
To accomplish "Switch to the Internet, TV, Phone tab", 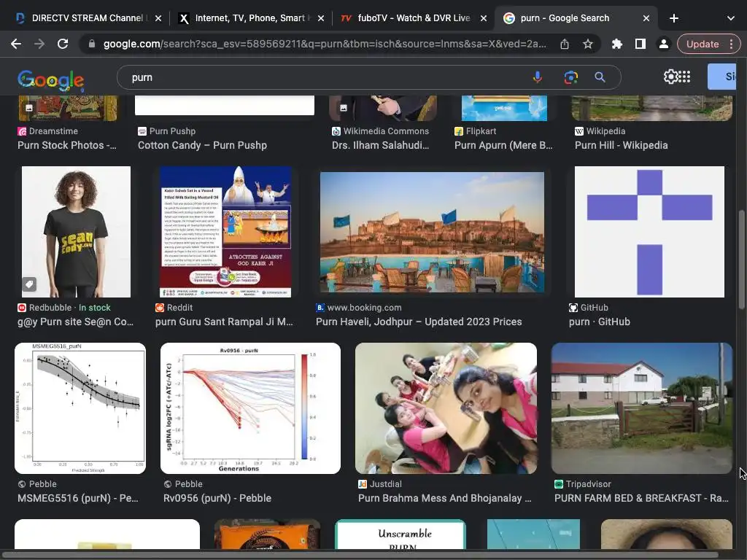I will click(x=251, y=18).
